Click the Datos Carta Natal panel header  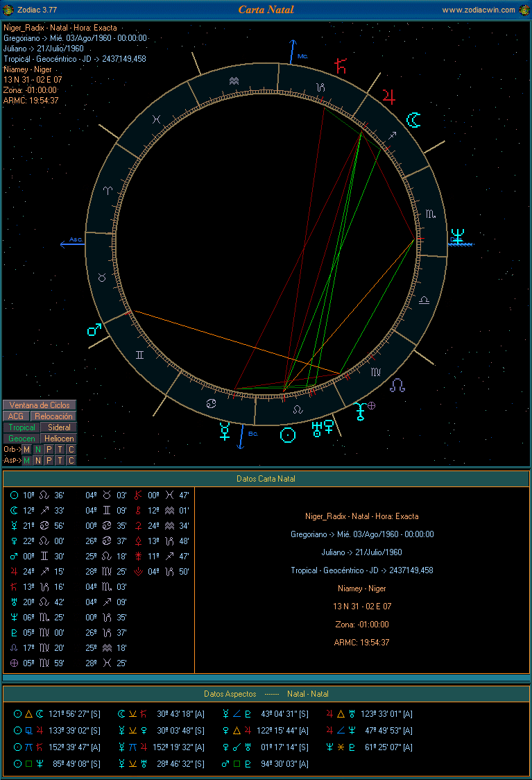pyautogui.click(x=266, y=479)
